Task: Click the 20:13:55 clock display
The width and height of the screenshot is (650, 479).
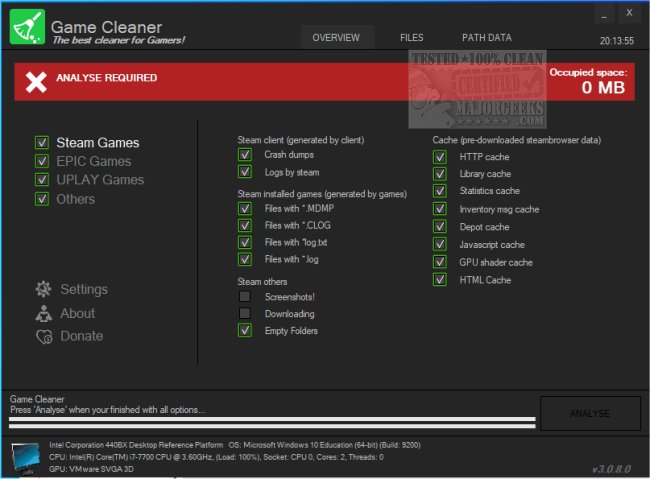Action: click(617, 41)
